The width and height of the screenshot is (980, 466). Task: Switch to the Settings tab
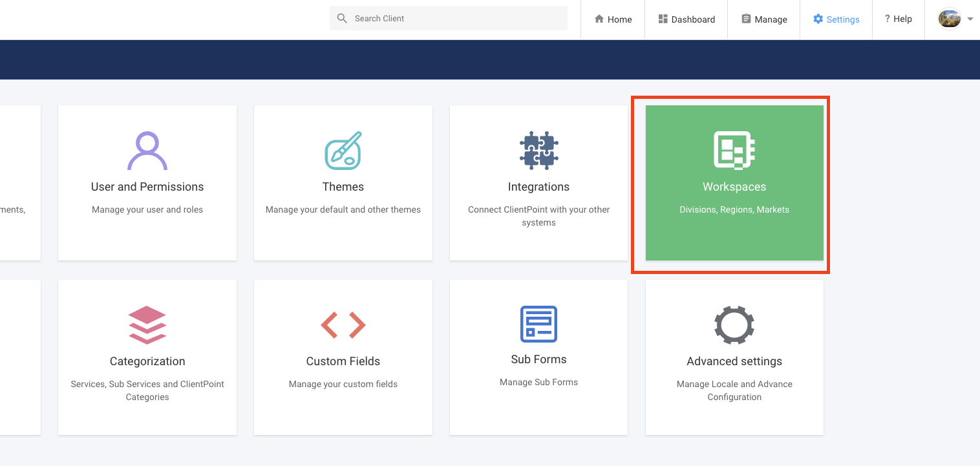[x=836, y=19]
